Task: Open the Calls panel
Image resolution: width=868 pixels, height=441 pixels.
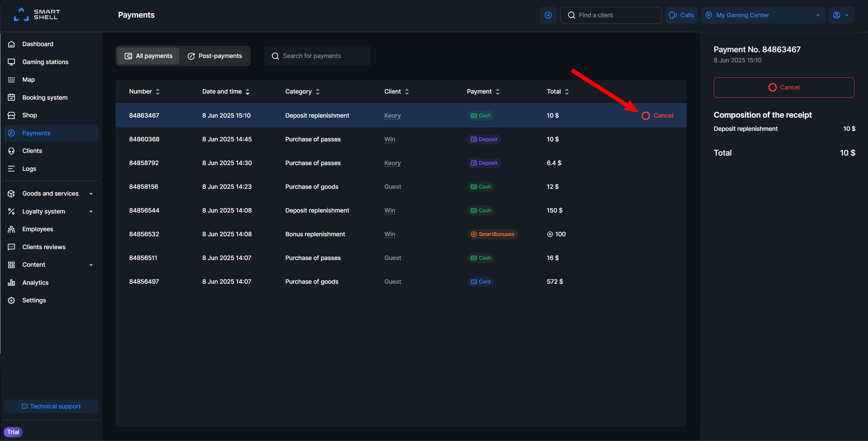Action: click(x=681, y=15)
